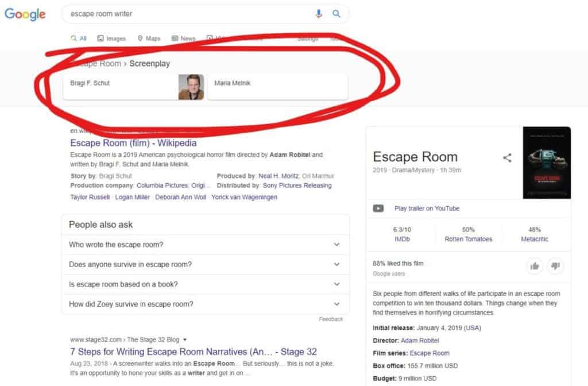Click the share icon in Escape Room panel
Screen dimensions: 588x386
[507, 157]
